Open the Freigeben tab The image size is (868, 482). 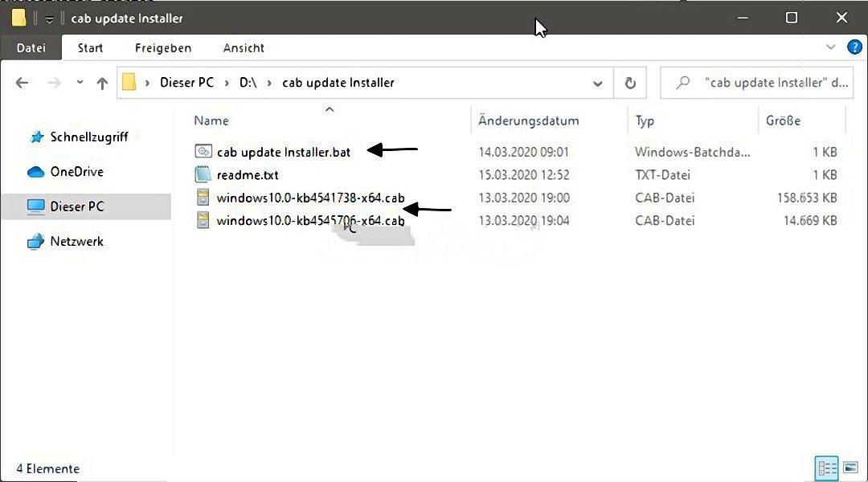[x=163, y=48]
